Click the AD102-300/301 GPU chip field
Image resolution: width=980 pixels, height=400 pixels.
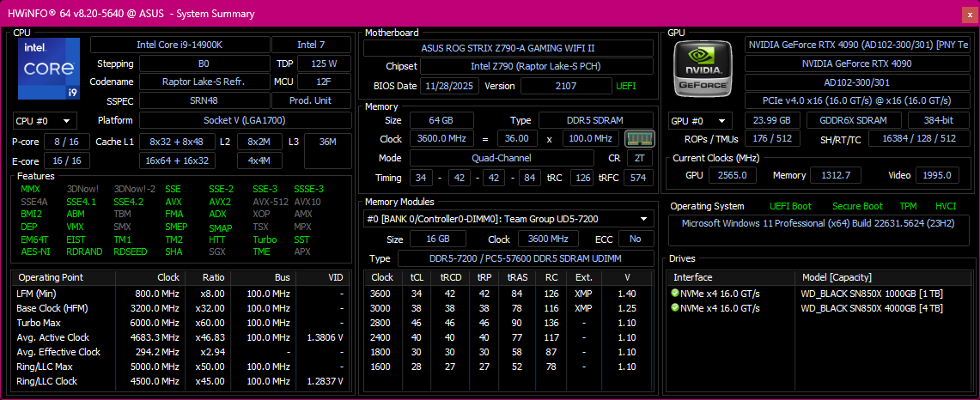coord(857,82)
